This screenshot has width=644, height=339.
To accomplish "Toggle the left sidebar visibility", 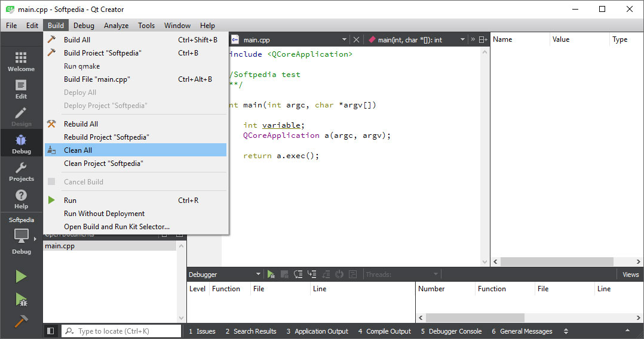I will click(51, 331).
